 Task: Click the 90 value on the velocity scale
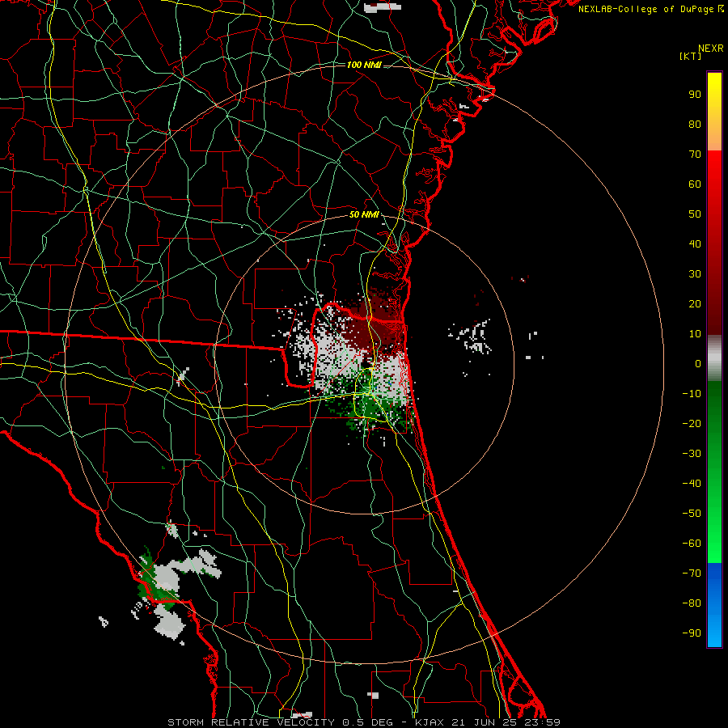tap(695, 95)
